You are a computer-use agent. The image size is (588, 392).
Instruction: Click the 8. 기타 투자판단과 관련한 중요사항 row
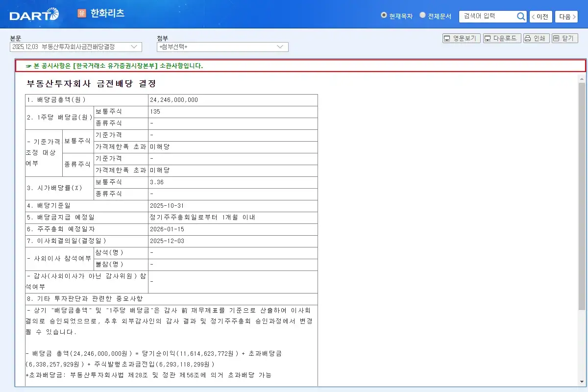[x=171, y=299]
